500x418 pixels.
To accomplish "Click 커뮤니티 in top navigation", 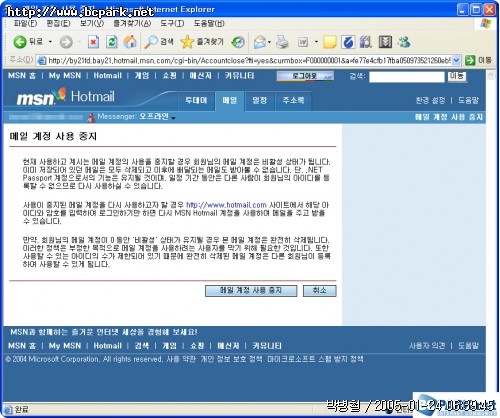I will (239, 76).
